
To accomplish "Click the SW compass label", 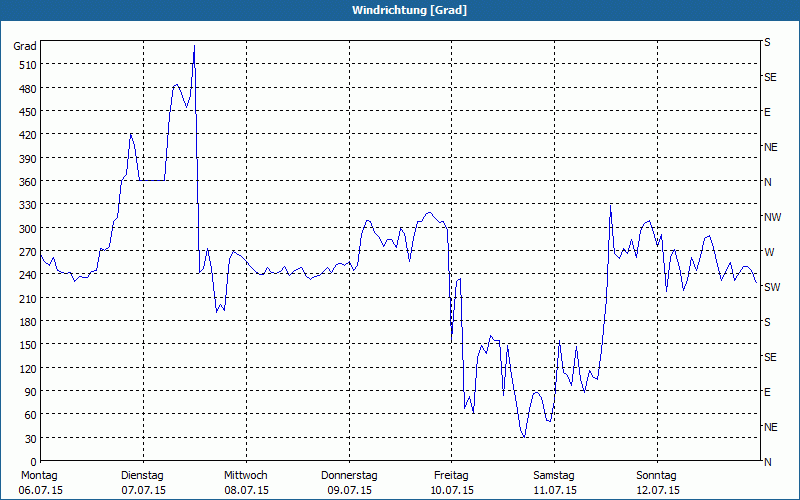I will pyautogui.click(x=772, y=287).
